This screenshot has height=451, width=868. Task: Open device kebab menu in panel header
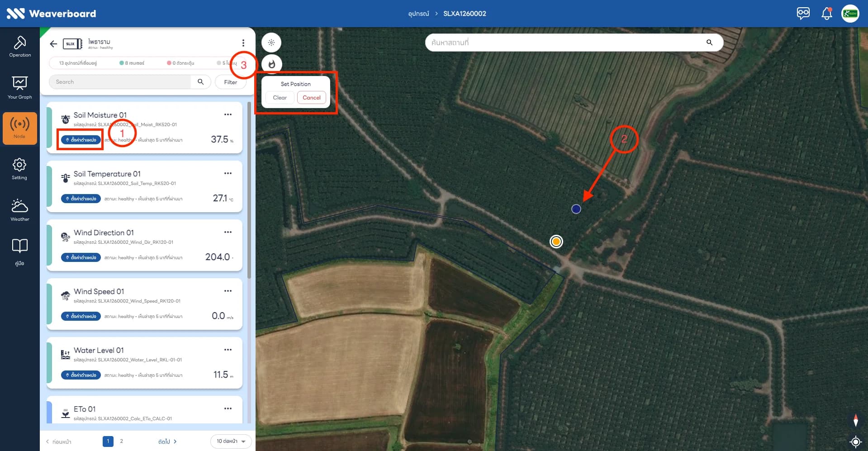pyautogui.click(x=243, y=43)
